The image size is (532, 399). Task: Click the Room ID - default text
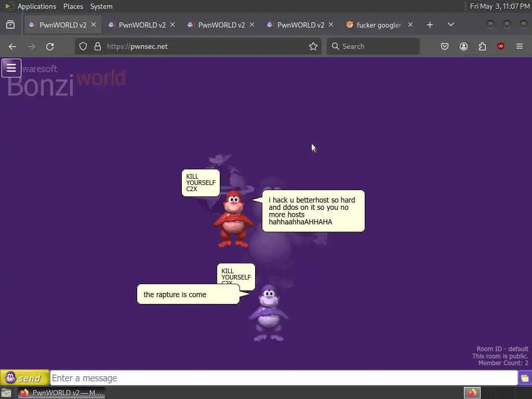(502, 349)
